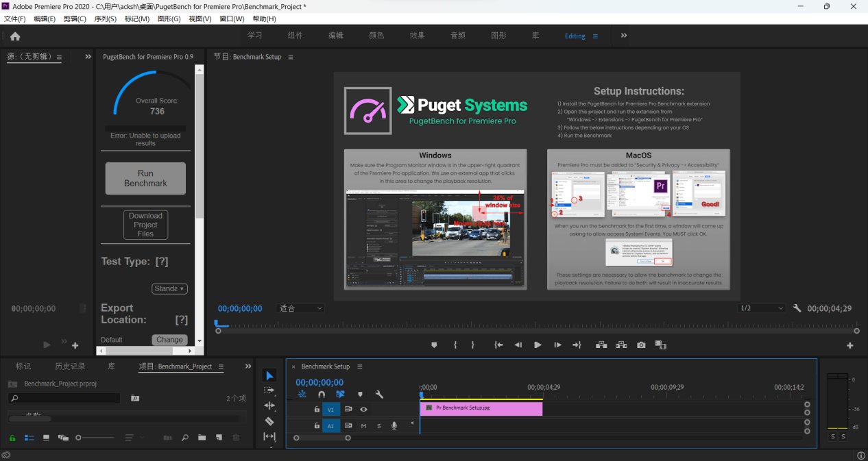Screen dimensions: 868x461
Task: Open Test Type dropdown in PugetBench
Action: click(169, 289)
